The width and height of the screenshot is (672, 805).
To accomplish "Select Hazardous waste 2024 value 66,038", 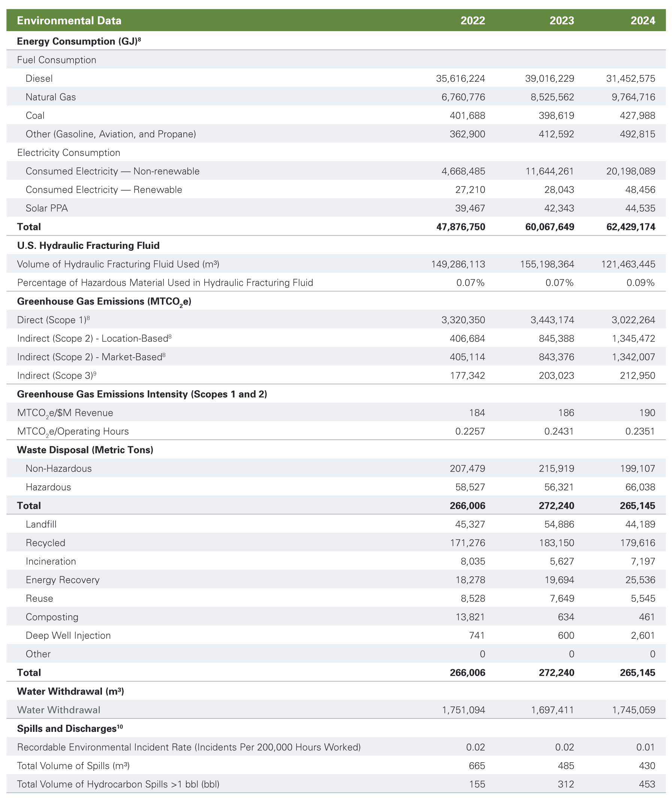I will [640, 487].
